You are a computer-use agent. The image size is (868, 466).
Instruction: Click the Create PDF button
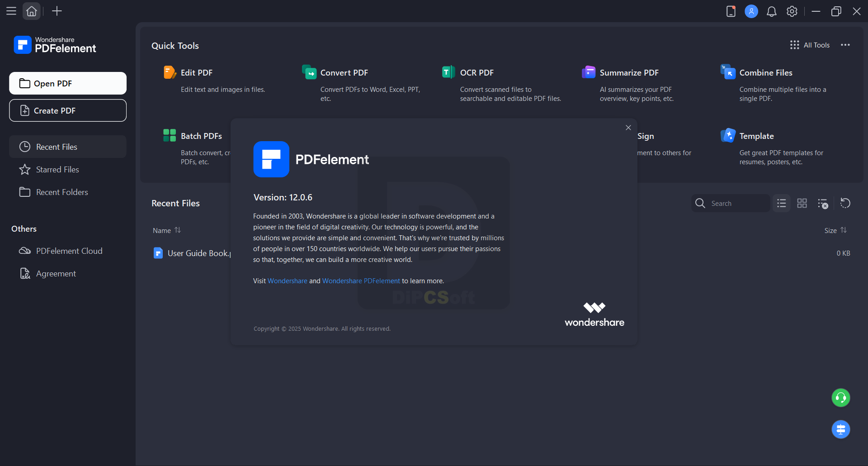click(x=68, y=110)
